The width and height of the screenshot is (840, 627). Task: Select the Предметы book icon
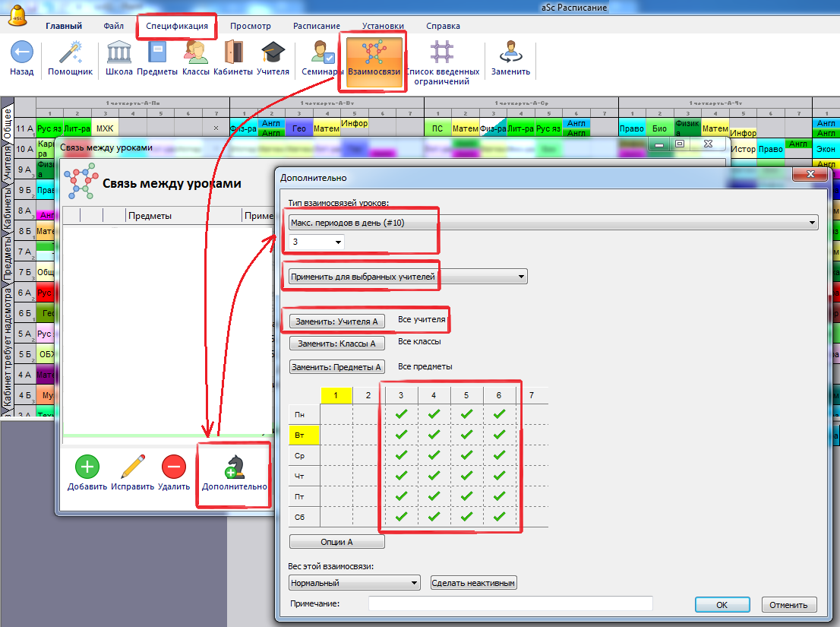point(157,53)
